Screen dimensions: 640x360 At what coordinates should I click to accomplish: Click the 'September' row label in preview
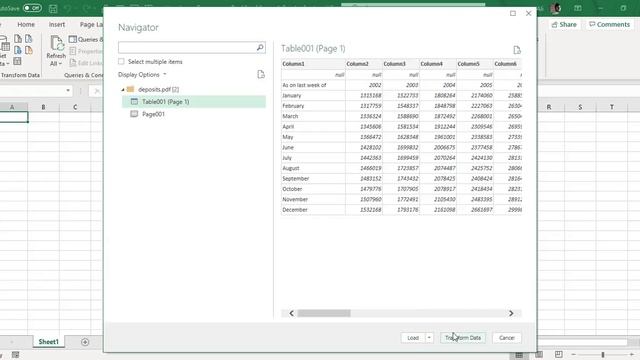(x=296, y=178)
